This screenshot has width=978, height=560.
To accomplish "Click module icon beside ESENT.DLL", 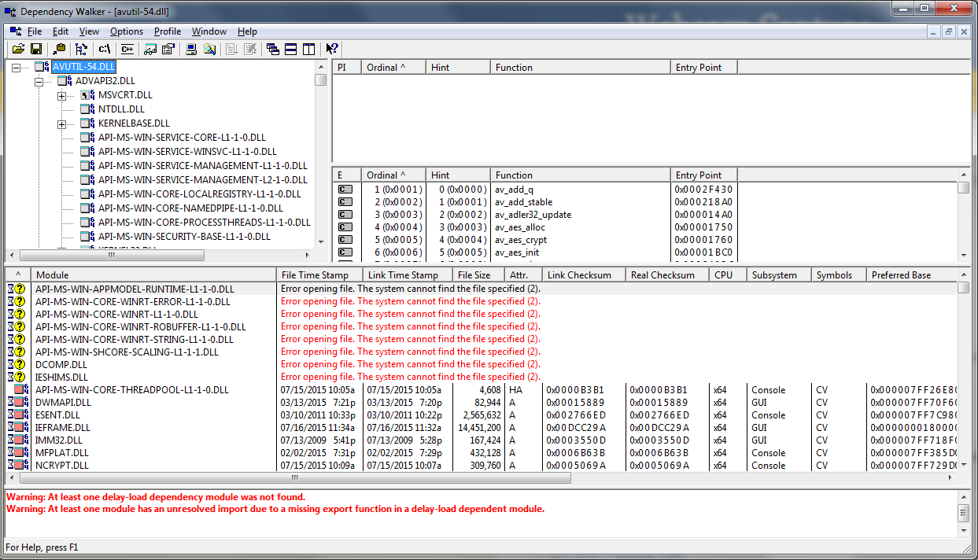I will [x=19, y=415].
